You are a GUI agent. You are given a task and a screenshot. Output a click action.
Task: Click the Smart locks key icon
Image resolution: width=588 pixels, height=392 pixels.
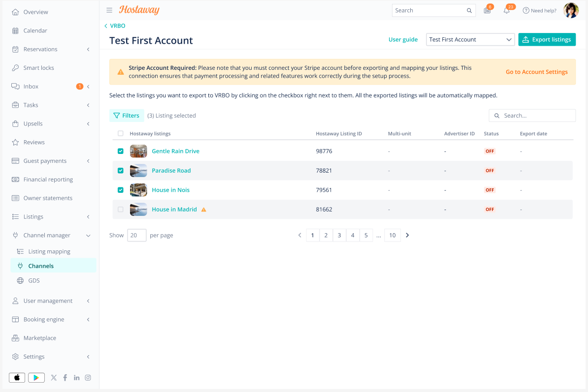[15, 68]
